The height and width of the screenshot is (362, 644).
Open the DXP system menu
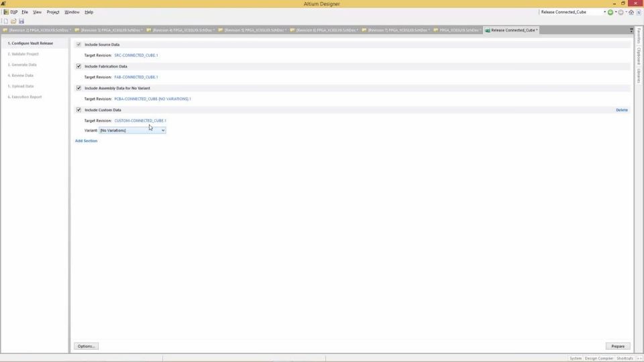point(11,12)
